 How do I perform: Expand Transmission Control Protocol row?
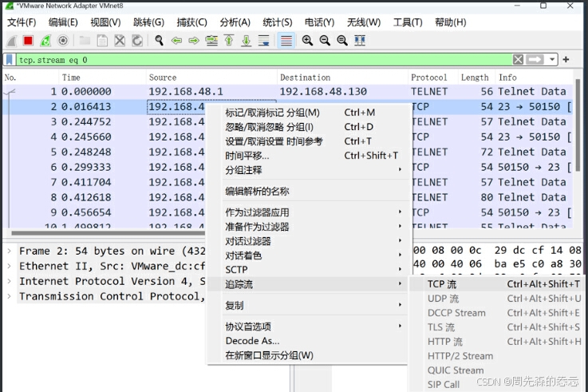tap(10, 296)
